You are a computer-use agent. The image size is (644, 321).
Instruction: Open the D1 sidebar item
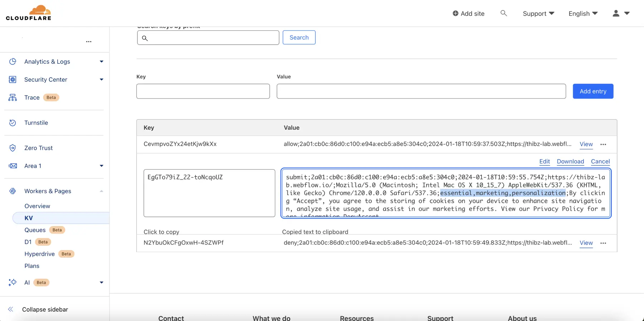coord(28,242)
